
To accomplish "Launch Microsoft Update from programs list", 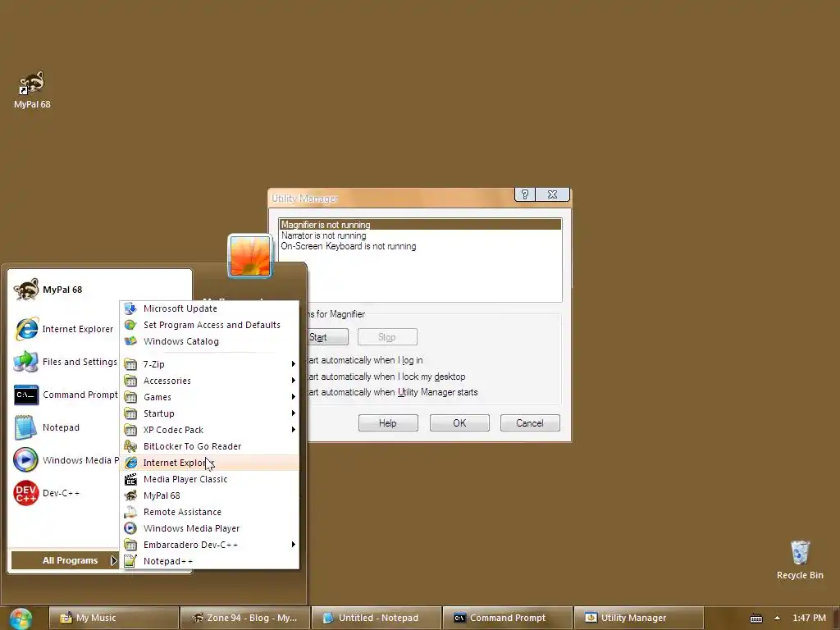I will pos(209,308).
